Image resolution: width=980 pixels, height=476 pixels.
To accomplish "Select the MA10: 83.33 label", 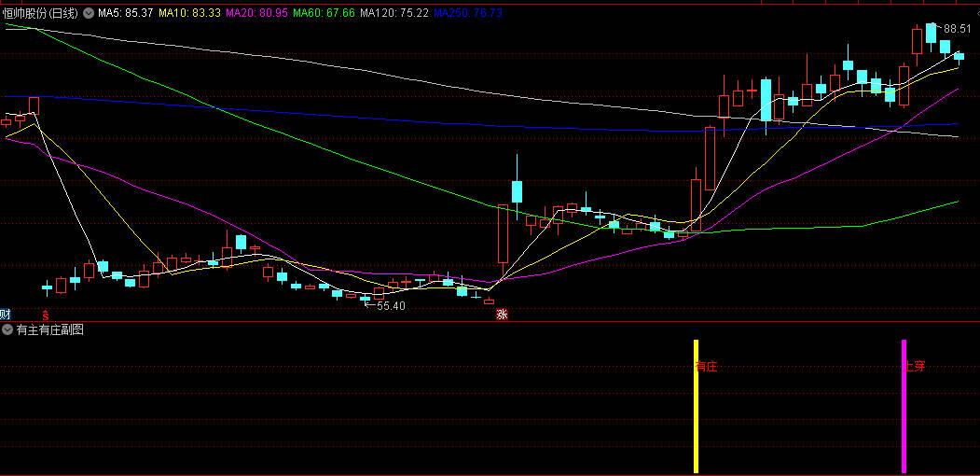I will point(188,12).
